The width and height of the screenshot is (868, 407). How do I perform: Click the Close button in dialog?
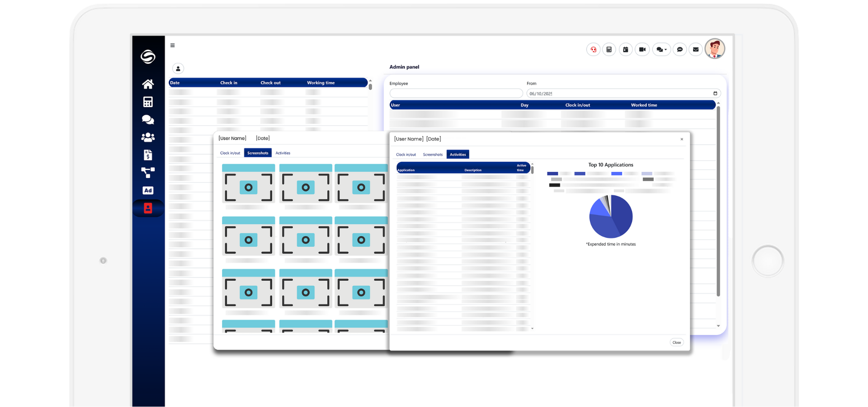(676, 342)
